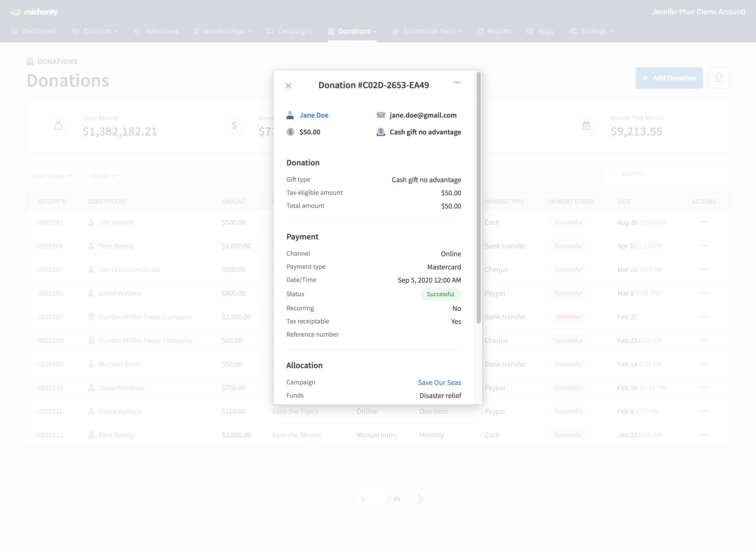The width and height of the screenshot is (756, 552).
Task: Open actions menu for Jan Levinson-Gould row
Action: pyautogui.click(x=704, y=269)
